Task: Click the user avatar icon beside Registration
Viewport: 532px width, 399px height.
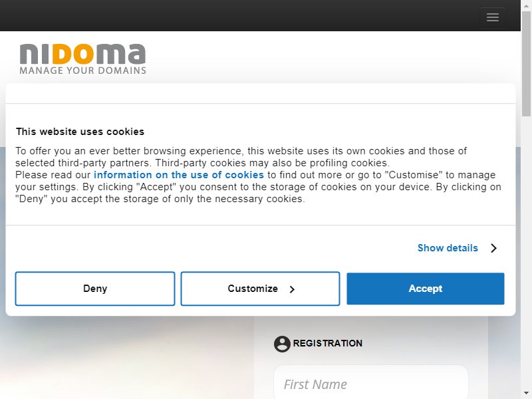Action: click(282, 344)
